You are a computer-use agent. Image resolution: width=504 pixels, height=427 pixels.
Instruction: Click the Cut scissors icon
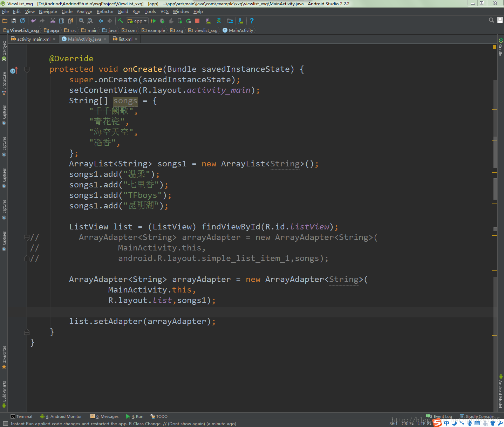pyautogui.click(x=53, y=21)
